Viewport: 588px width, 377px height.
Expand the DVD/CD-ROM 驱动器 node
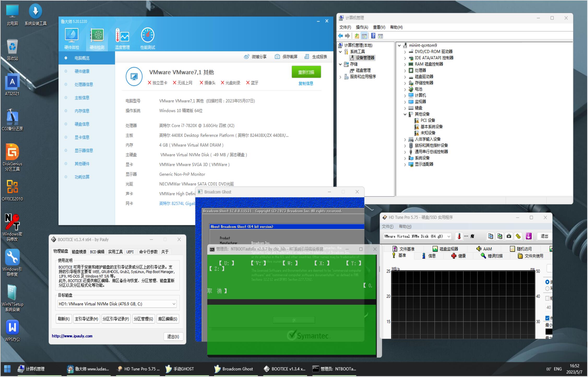pos(405,52)
